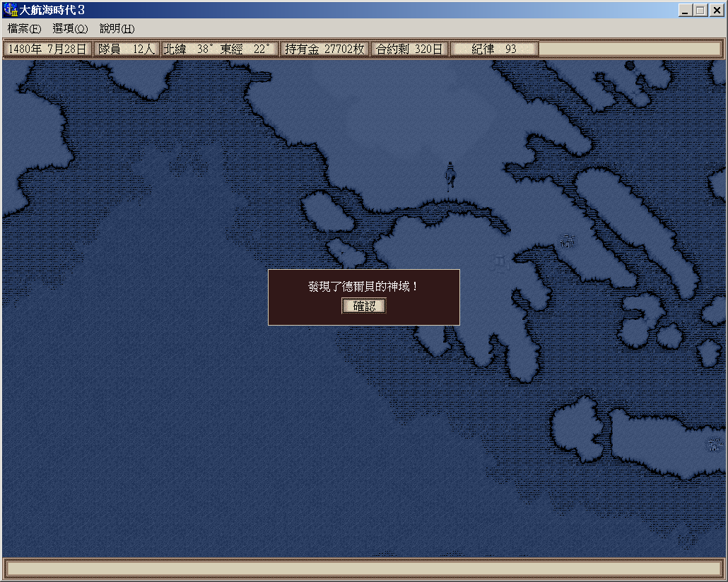Click the town icon on the southeast island
Viewport: 728px width, 582px height.
point(715,444)
